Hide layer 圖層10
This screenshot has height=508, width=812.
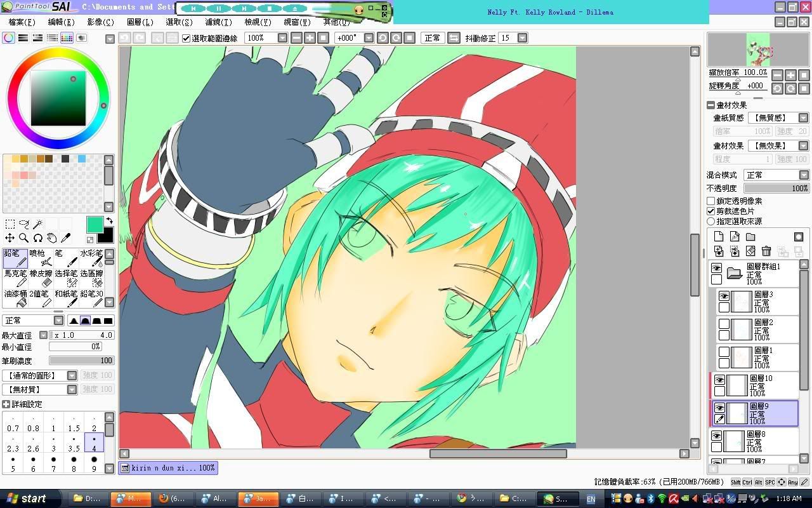pyautogui.click(x=719, y=380)
